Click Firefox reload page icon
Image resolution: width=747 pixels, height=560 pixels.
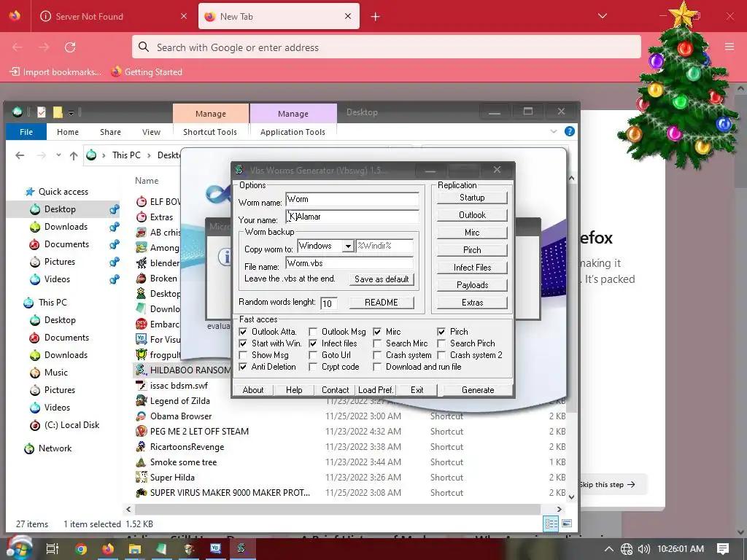pos(70,47)
